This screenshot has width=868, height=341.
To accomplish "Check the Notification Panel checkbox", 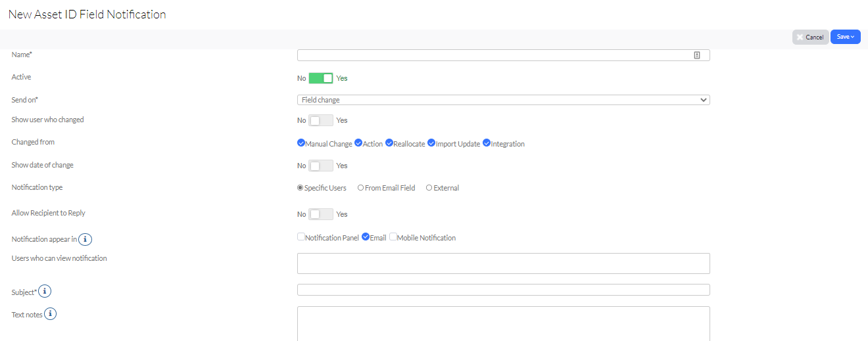I will [x=301, y=237].
